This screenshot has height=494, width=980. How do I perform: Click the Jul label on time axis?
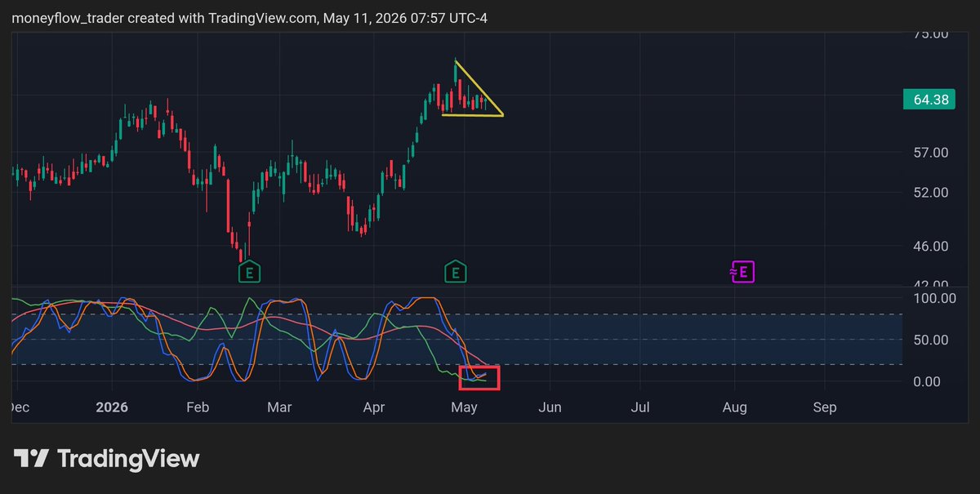(641, 407)
